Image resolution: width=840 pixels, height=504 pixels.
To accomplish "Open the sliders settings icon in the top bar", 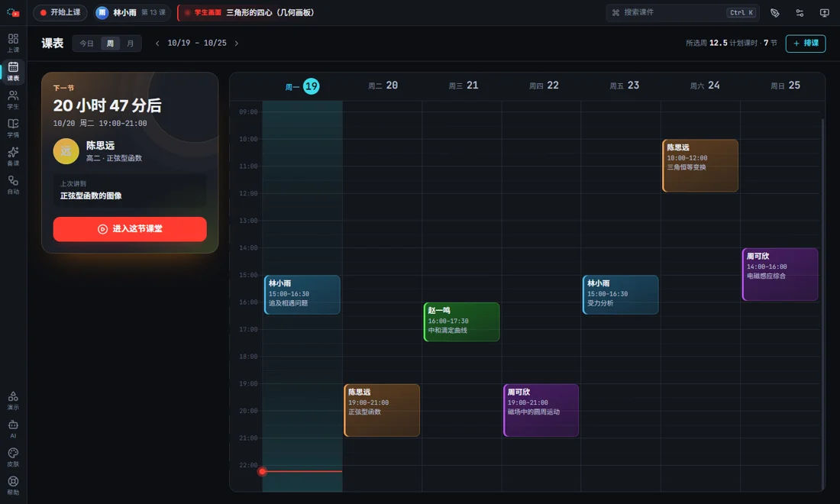I will coord(800,13).
